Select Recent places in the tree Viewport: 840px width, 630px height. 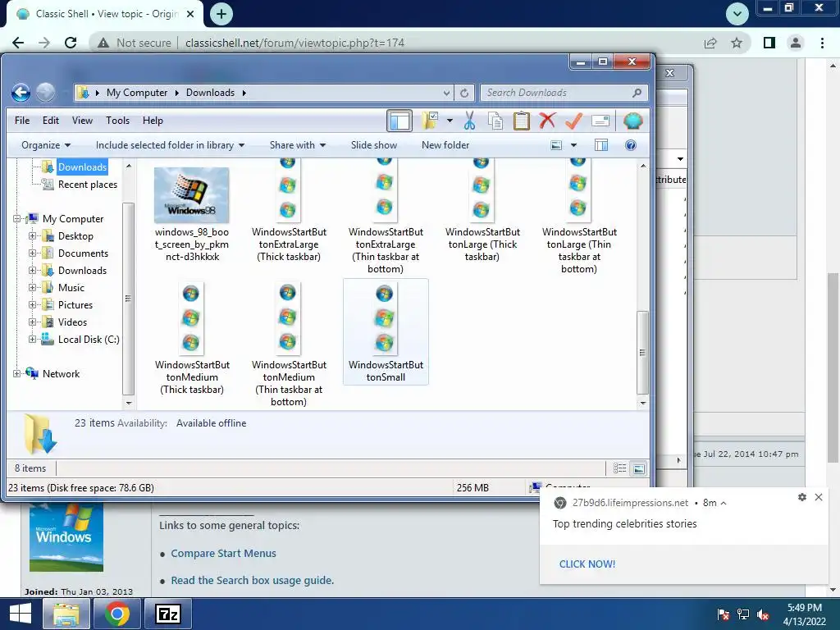point(87,185)
